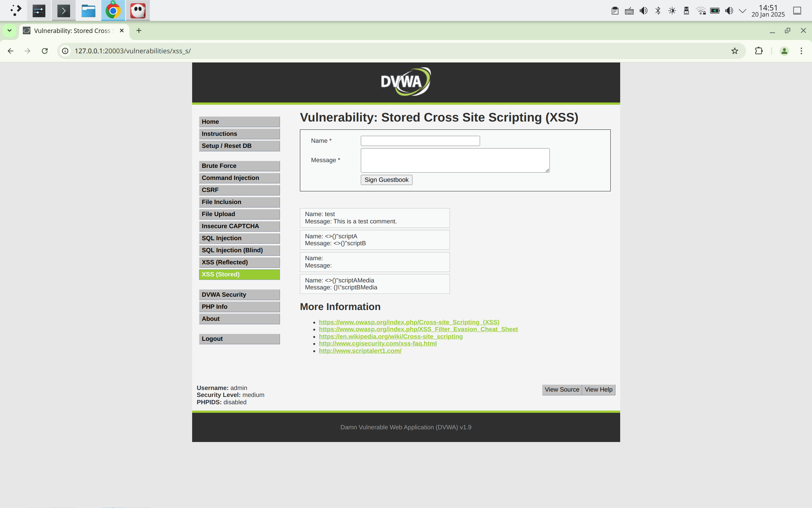This screenshot has height=508, width=812.
Task: Click the browser reload icon
Action: [45, 51]
